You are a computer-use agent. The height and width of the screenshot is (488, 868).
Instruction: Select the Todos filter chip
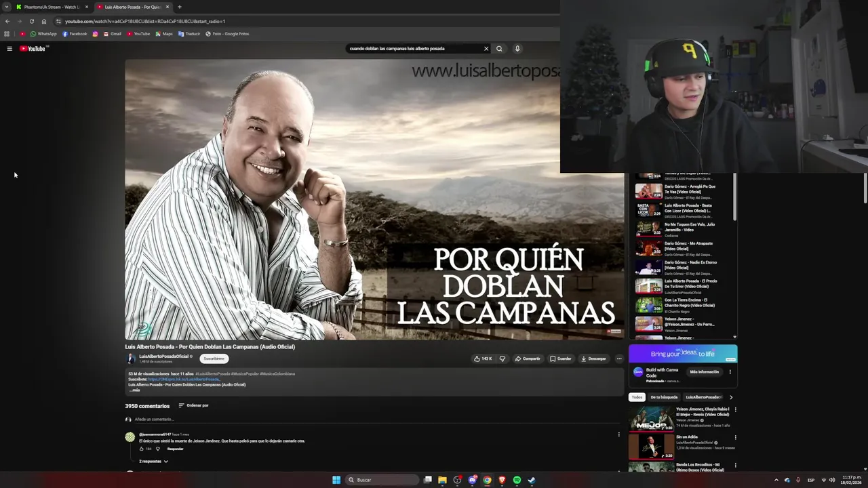tap(637, 397)
